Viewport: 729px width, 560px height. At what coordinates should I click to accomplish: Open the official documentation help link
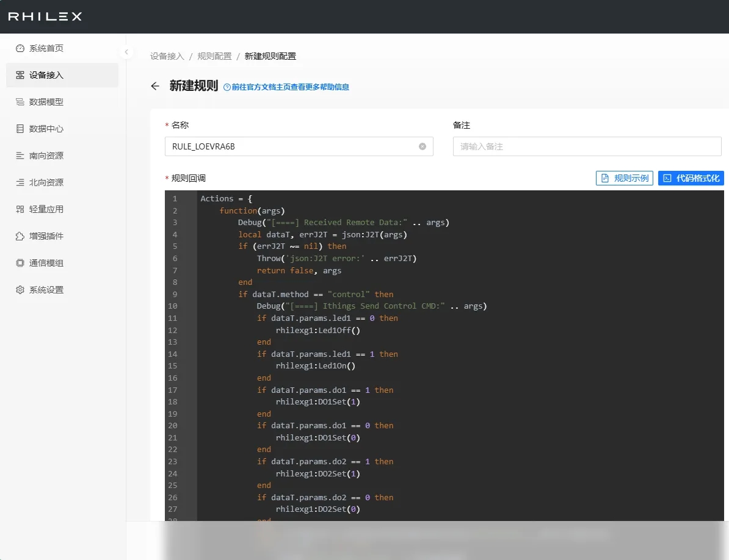tap(286, 87)
